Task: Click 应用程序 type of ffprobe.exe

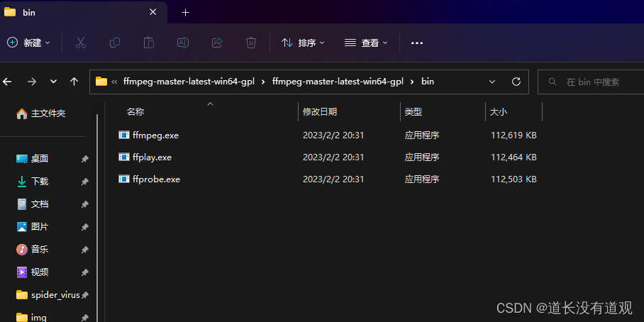Action: 422,179
